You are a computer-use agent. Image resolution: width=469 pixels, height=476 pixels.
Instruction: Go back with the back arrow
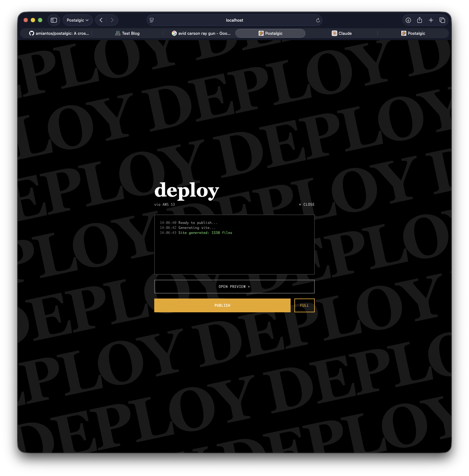101,20
